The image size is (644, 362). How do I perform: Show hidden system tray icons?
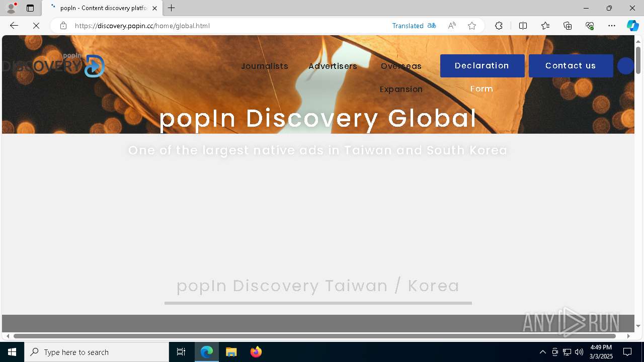point(542,352)
